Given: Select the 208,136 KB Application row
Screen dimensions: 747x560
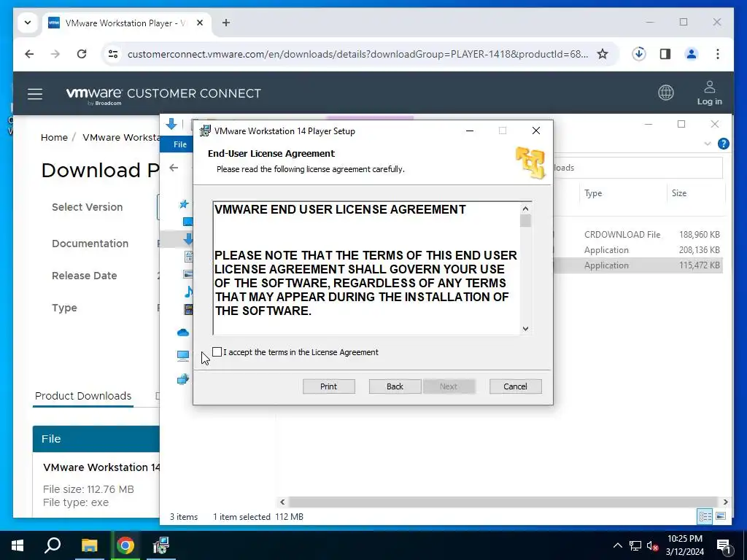Looking at the screenshot, I should (x=638, y=250).
